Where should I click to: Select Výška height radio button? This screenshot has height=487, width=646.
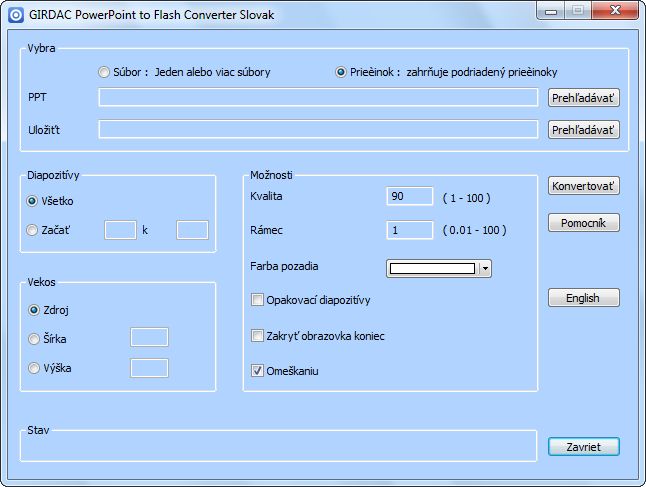point(34,368)
